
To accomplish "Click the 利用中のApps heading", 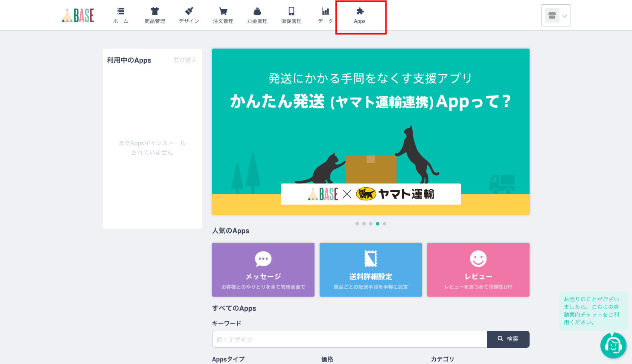I will pyautogui.click(x=129, y=60).
